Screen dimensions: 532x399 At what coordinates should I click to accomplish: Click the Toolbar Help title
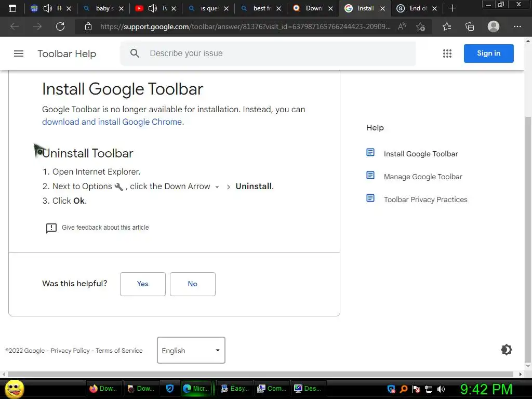[67, 54]
